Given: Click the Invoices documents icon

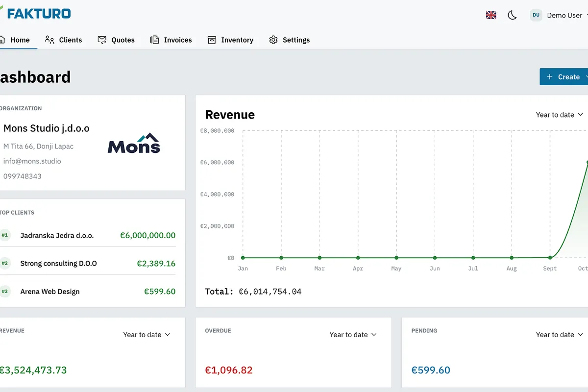Looking at the screenshot, I should coord(155,40).
